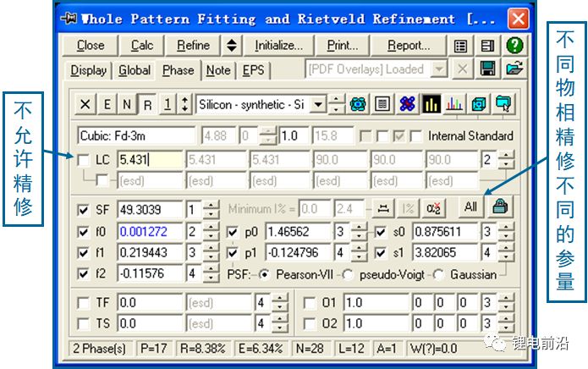Click the grayed X icon near the overlay dropdown
Image resolution: width=588 pixels, height=369 pixels.
pyautogui.click(x=463, y=69)
